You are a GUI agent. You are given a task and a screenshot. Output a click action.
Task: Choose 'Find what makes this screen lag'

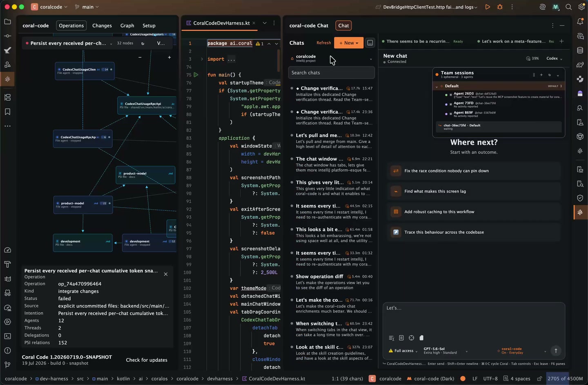click(x=474, y=191)
